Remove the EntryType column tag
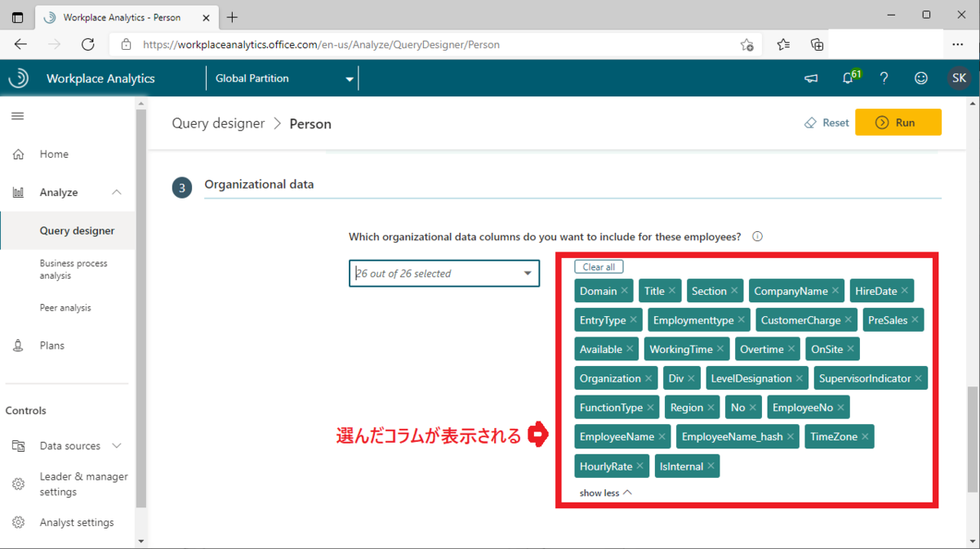980x549 pixels. (634, 320)
